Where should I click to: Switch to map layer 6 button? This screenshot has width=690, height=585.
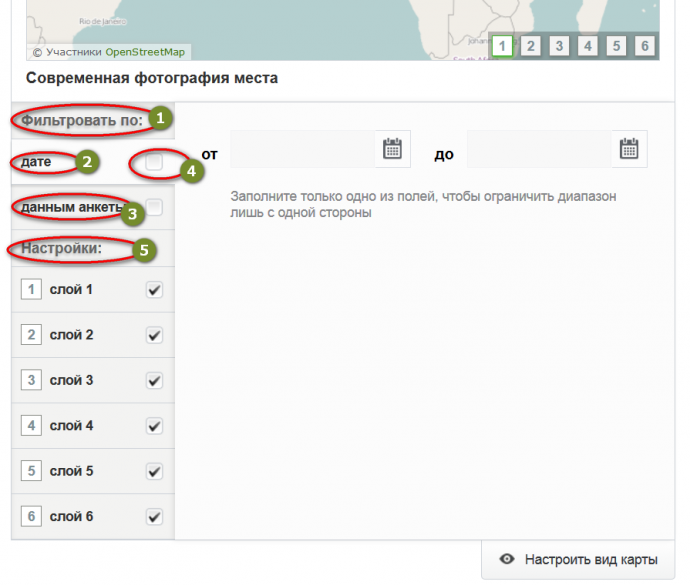pos(645,46)
